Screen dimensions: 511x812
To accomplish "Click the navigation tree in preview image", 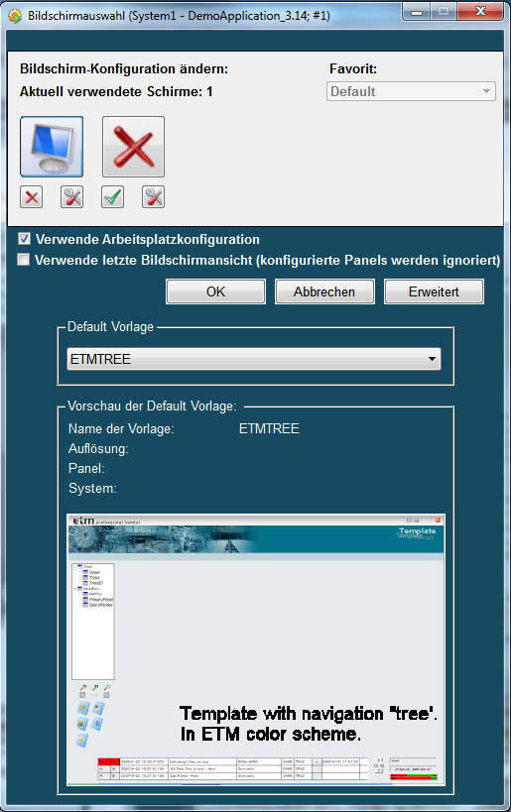I will (x=92, y=621).
